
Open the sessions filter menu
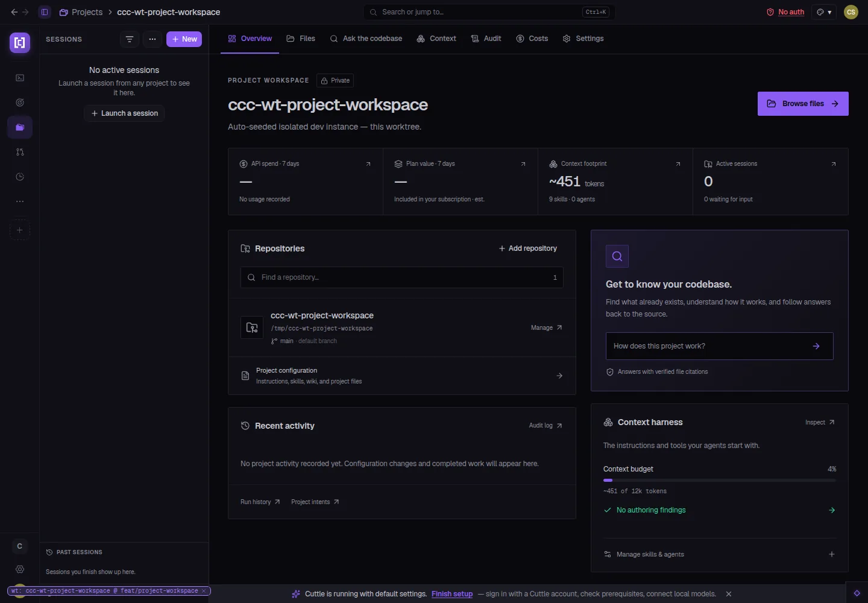tap(130, 39)
